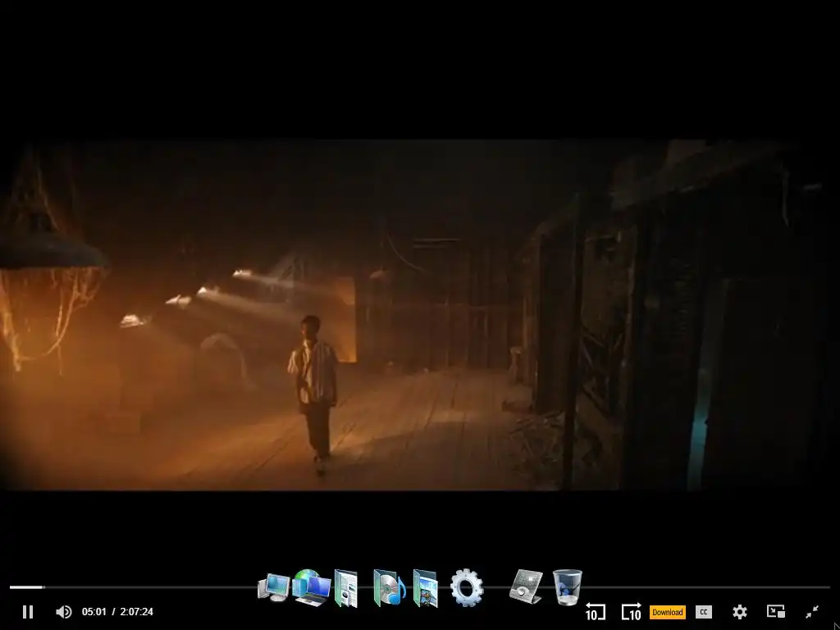
Task: Open the Music folder dock icon
Action: [x=389, y=587]
